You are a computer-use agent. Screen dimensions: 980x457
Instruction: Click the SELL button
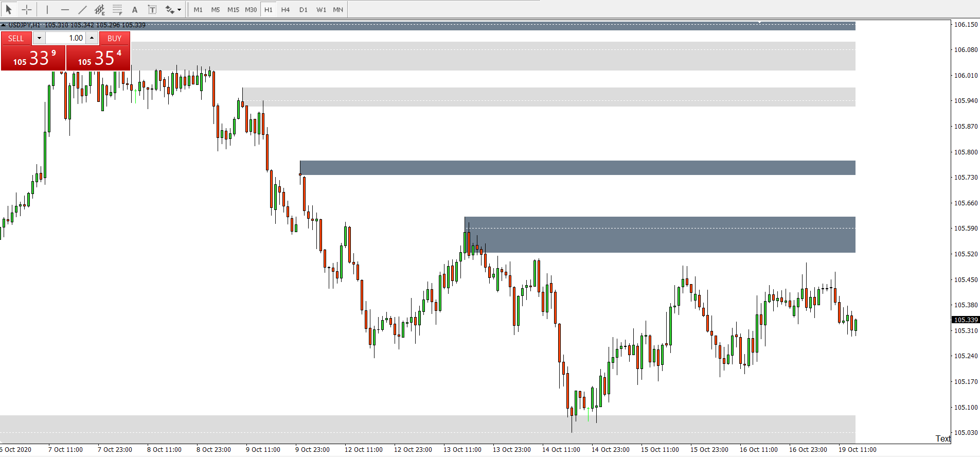(16, 39)
